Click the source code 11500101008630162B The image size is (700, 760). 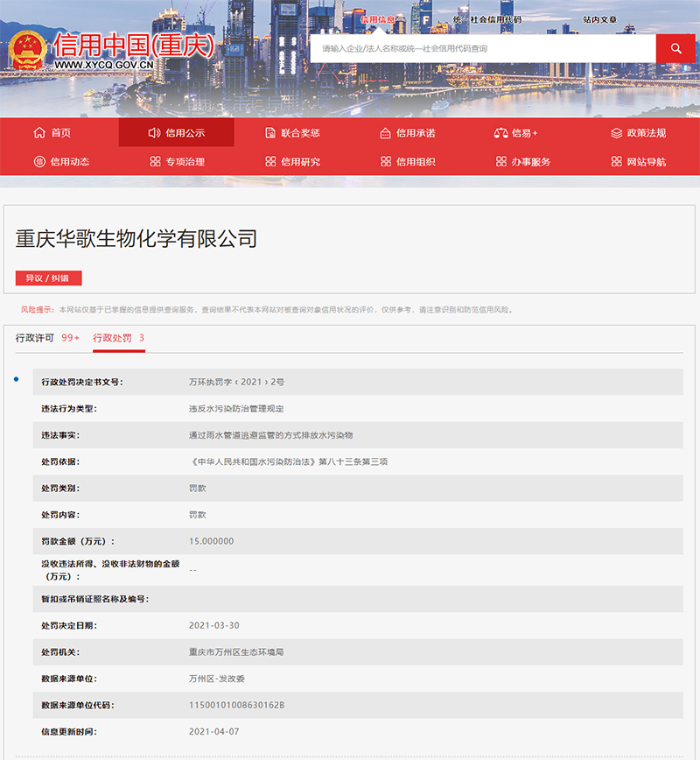point(237,705)
